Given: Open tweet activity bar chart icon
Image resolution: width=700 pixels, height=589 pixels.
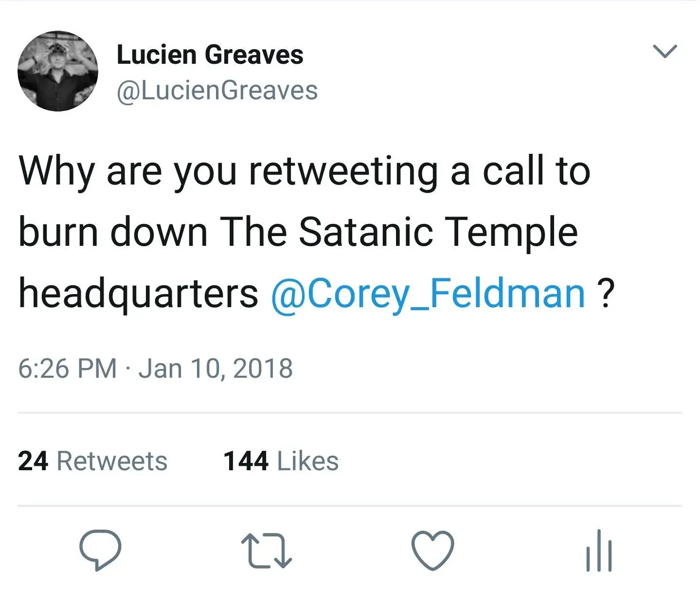Looking at the screenshot, I should click(x=599, y=551).
